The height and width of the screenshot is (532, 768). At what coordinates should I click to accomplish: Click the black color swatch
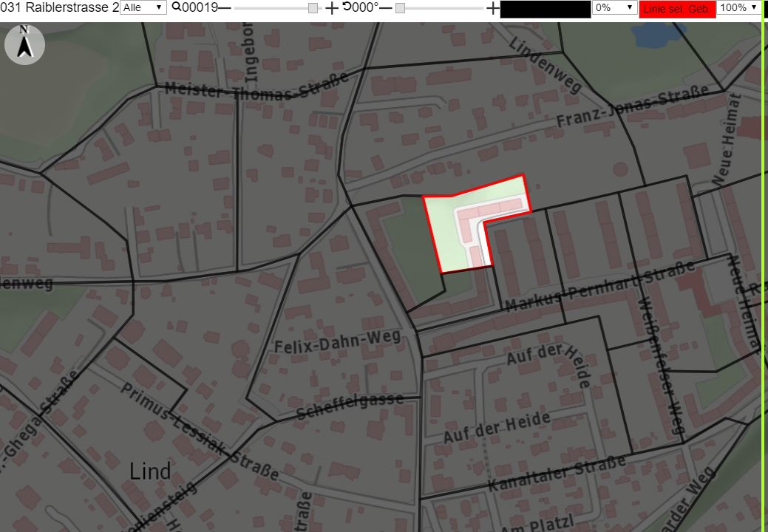click(x=546, y=9)
